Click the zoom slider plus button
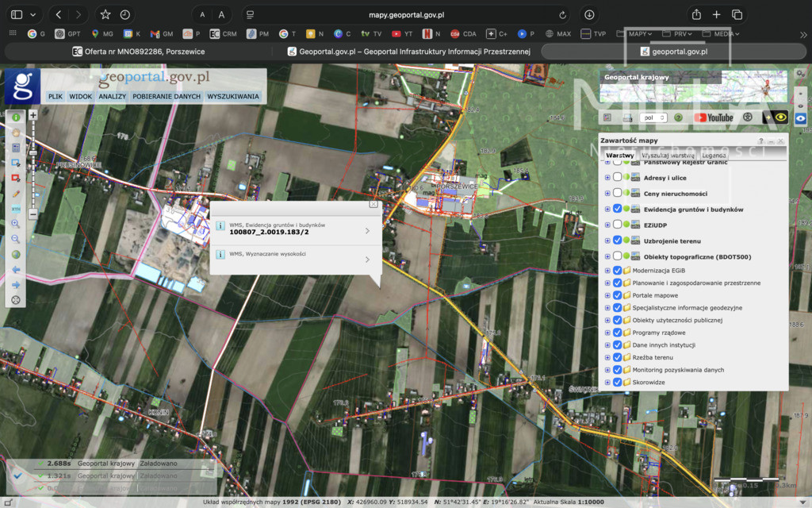The image size is (812, 508). click(33, 115)
